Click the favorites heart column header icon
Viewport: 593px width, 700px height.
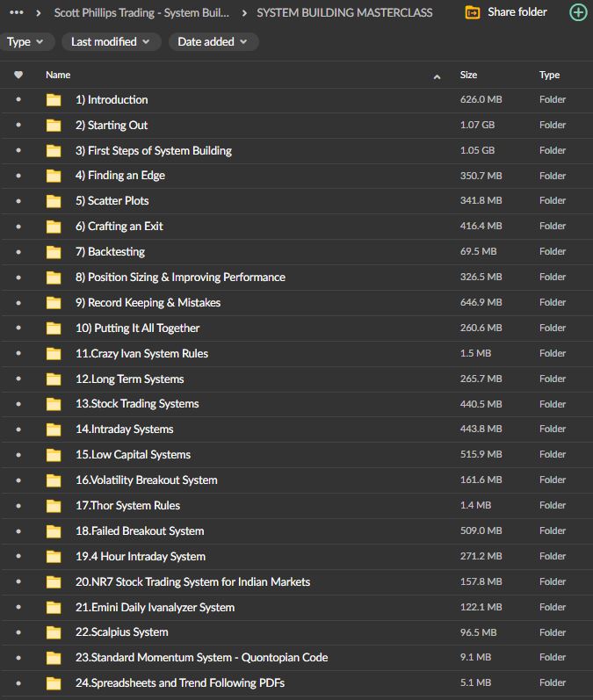(x=18, y=76)
